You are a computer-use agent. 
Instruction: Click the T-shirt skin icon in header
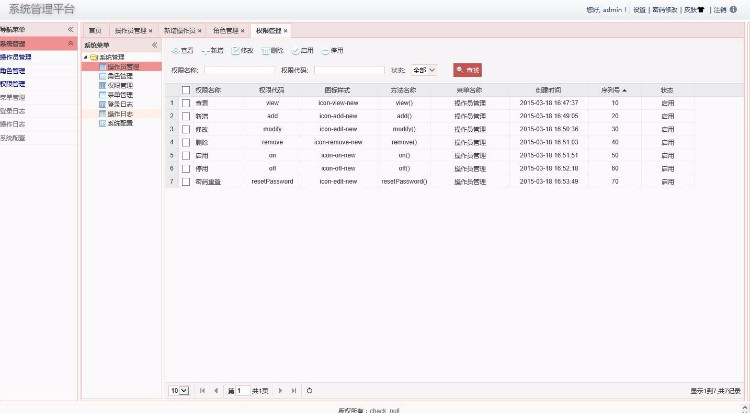tap(701, 9)
